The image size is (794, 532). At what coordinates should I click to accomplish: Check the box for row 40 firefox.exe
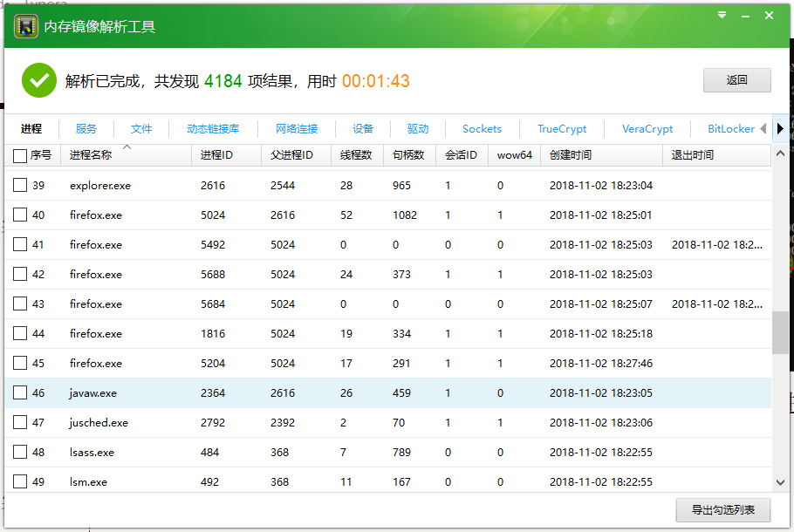pyautogui.click(x=20, y=215)
